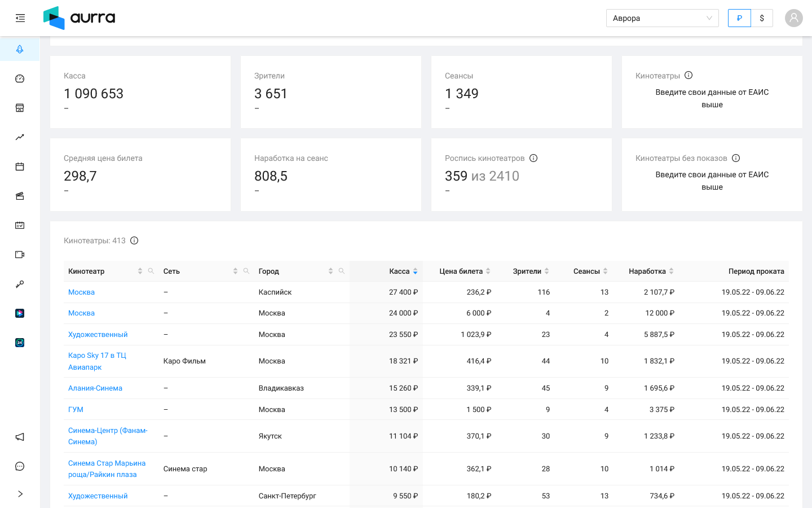This screenshot has height=508, width=812.
Task: Open the trend line chart icon
Action: pos(20,137)
